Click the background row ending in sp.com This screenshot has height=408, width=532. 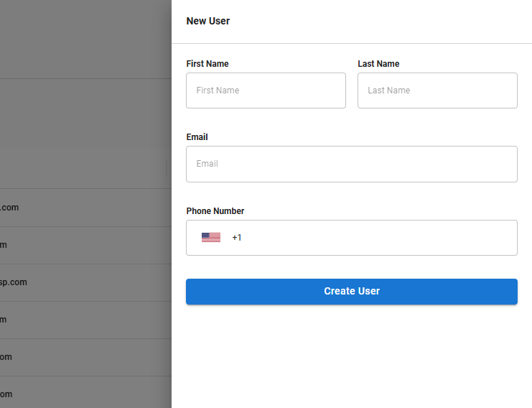click(x=85, y=282)
